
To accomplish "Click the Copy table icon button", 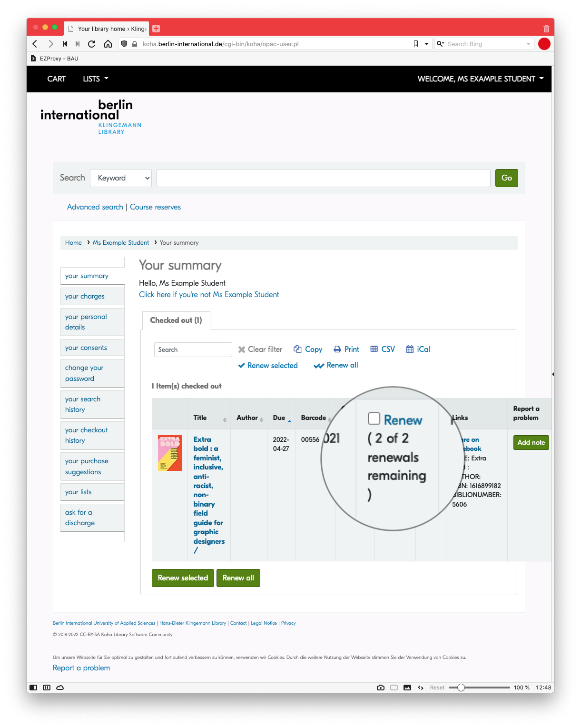I will tap(308, 349).
